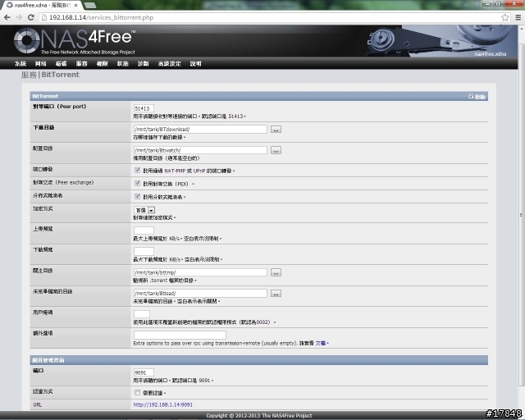Toggle the peer exchange (PEX) checkbox

[x=137, y=183]
